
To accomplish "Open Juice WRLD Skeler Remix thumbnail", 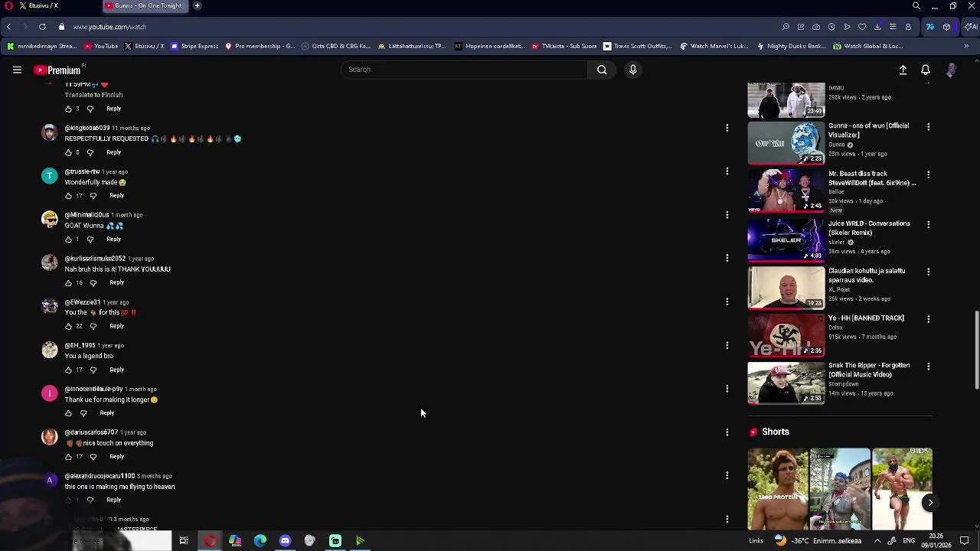I will 786,240.
